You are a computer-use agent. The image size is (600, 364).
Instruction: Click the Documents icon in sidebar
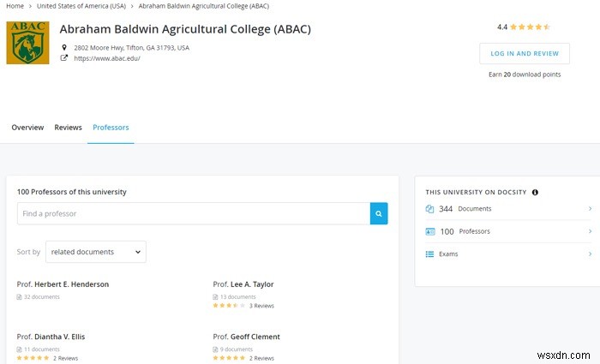pyautogui.click(x=430, y=209)
